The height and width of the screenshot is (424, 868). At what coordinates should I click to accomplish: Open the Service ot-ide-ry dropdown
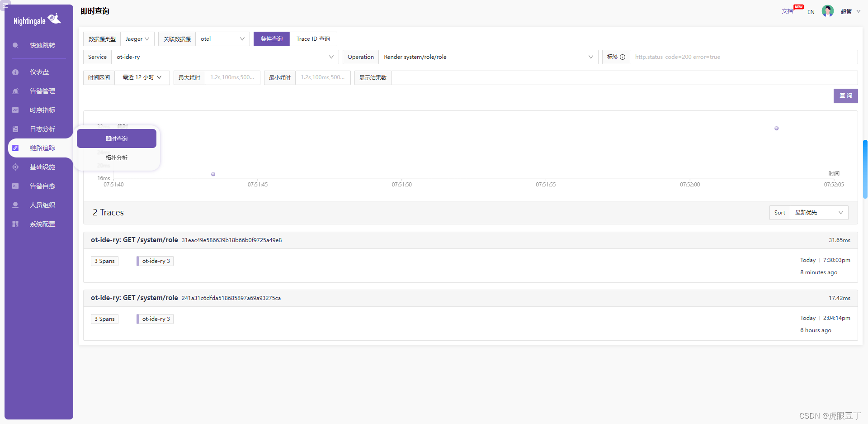point(225,57)
